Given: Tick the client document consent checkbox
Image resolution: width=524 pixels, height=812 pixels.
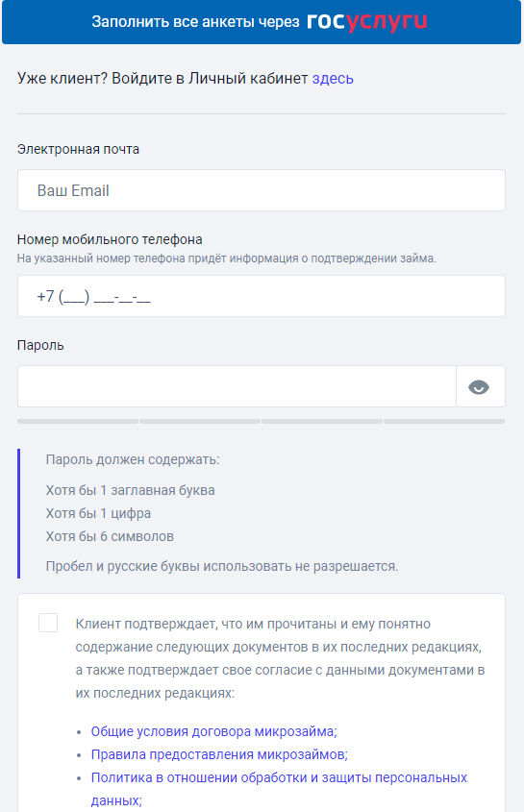Looking at the screenshot, I should click(x=48, y=623).
